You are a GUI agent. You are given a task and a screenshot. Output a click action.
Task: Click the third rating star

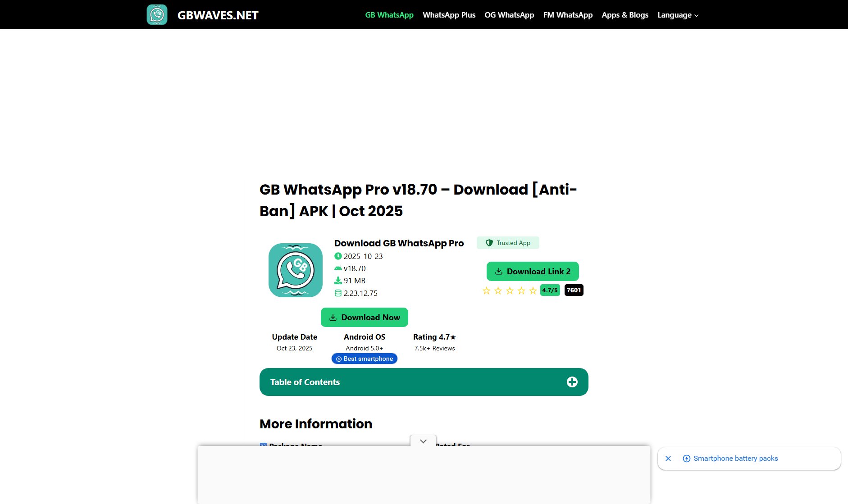[510, 291]
